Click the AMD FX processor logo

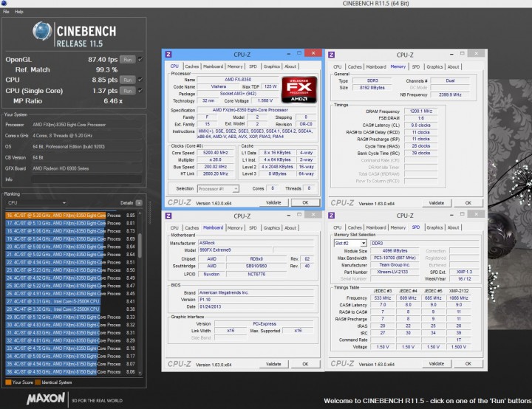point(299,89)
